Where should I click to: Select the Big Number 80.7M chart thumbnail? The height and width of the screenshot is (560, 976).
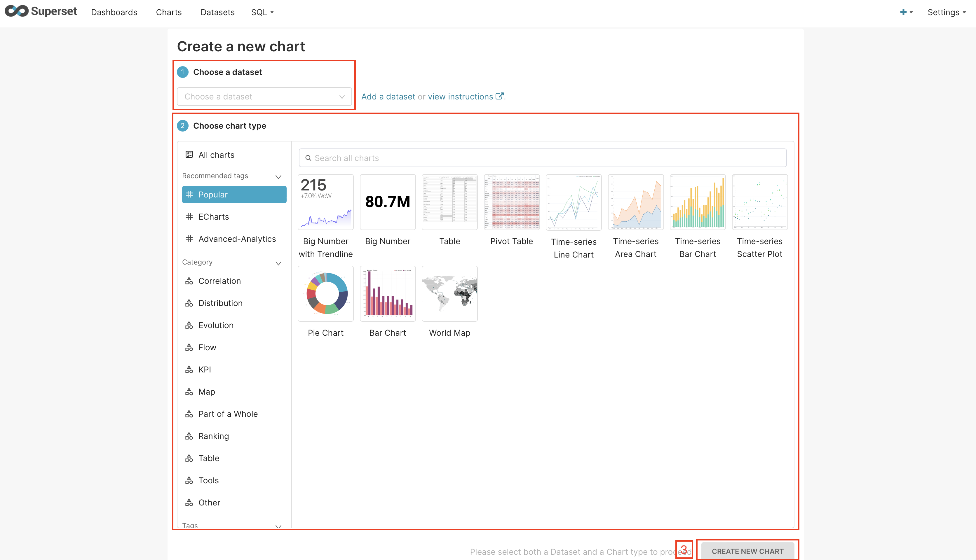(388, 202)
